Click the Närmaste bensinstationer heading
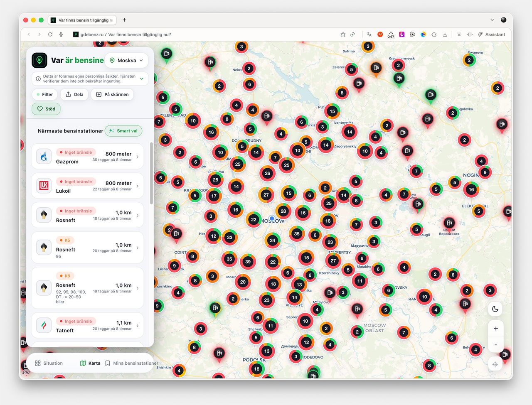532x405 pixels. point(70,131)
